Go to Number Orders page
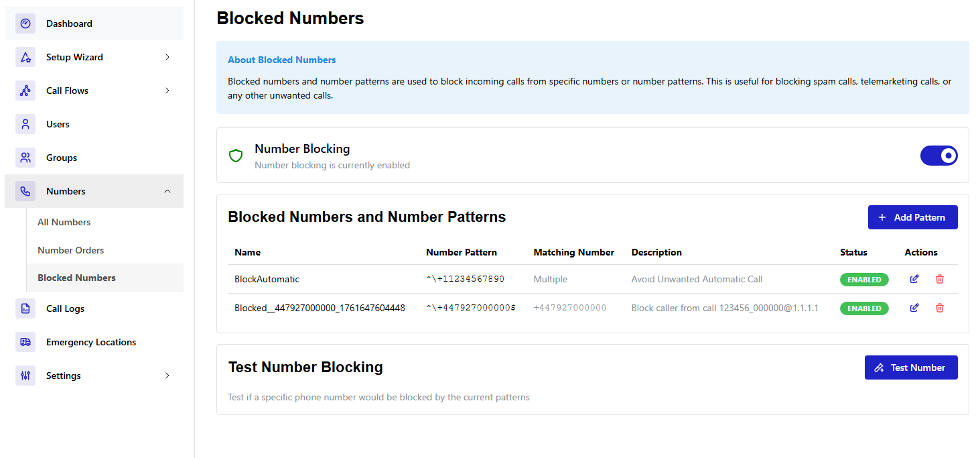Viewport: 980px width, 458px height. coord(70,250)
